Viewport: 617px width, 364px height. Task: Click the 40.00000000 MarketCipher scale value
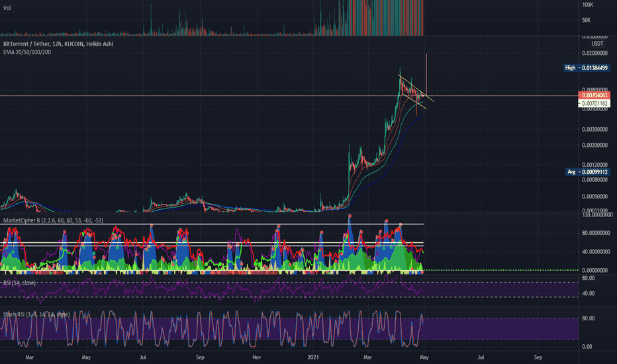(596, 252)
